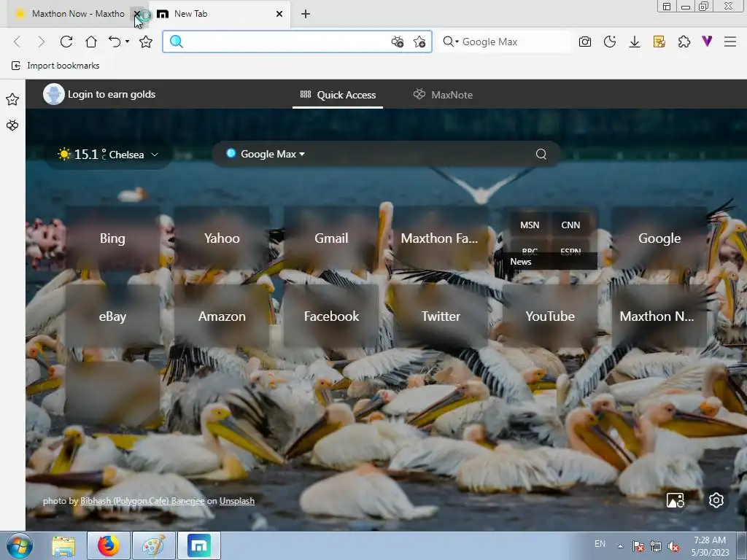Open the Windows Start button
This screenshot has height=560, width=747.
20,545
